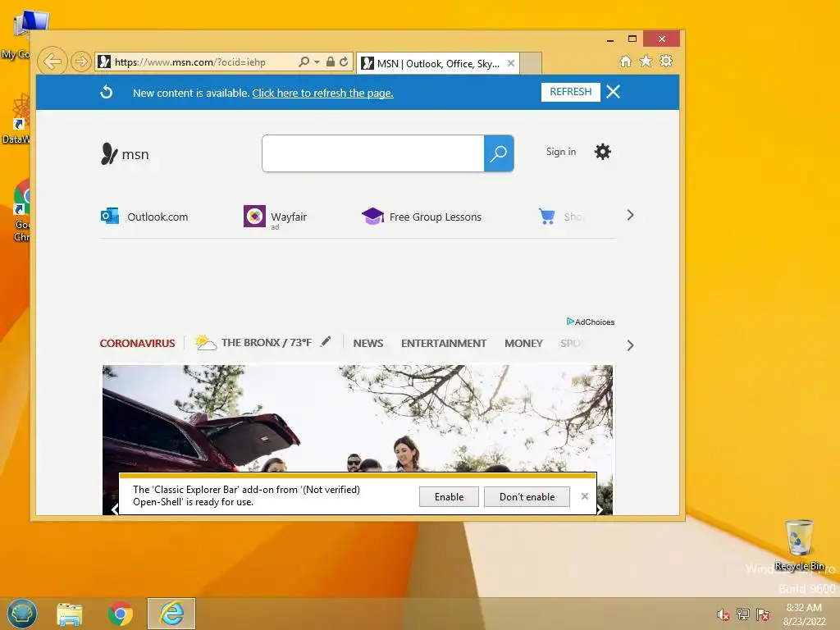
Task: Click the circular refresh icon in blue banner
Action: click(106, 92)
